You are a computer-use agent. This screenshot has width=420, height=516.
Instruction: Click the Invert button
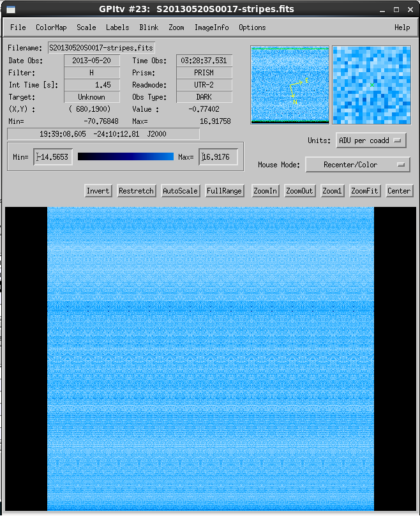pos(98,191)
